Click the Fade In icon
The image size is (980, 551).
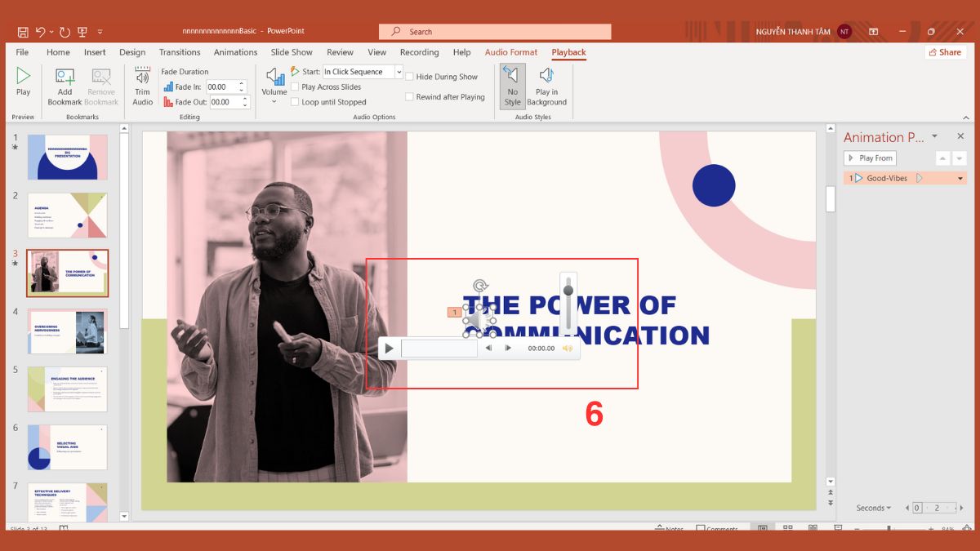[167, 87]
